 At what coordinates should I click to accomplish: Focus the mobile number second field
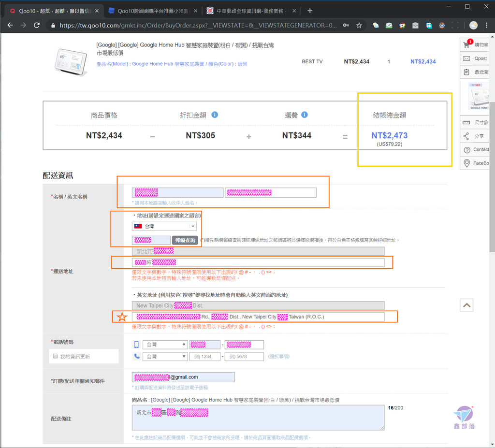[x=244, y=345]
